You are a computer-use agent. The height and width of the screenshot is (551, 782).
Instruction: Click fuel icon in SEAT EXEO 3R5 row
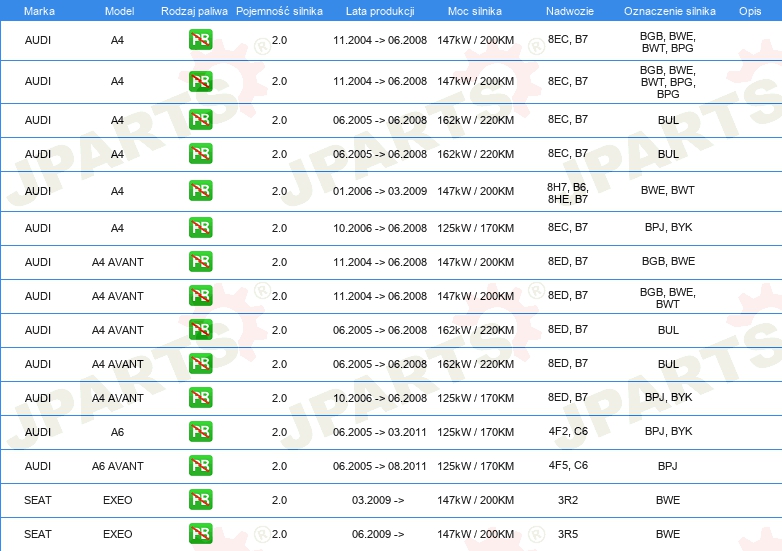click(200, 533)
